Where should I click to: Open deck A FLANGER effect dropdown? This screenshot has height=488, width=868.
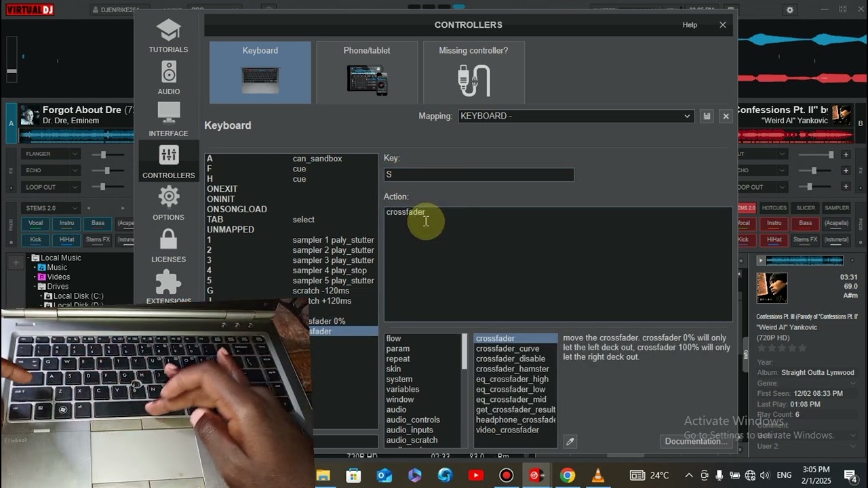pyautogui.click(x=52, y=154)
